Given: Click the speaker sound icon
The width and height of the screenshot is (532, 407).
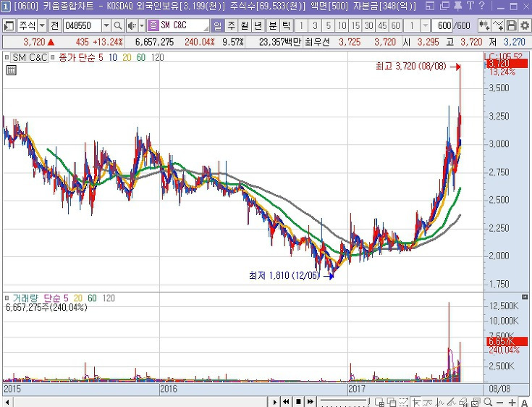Looking at the screenshot, I should [x=131, y=25].
